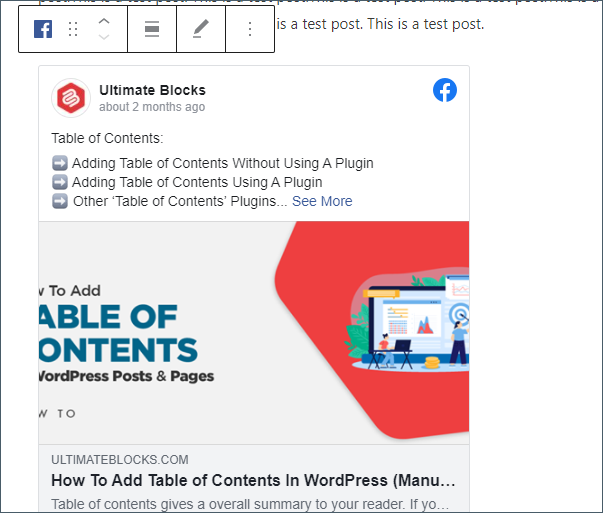Open the Ultimate Blocks page name link
Screen dimensions: 603x513
152,90
